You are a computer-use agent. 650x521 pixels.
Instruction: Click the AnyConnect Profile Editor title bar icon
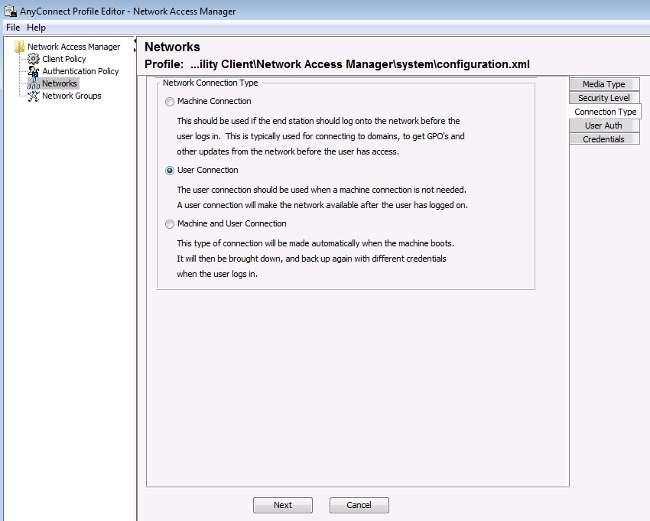(x=10, y=11)
